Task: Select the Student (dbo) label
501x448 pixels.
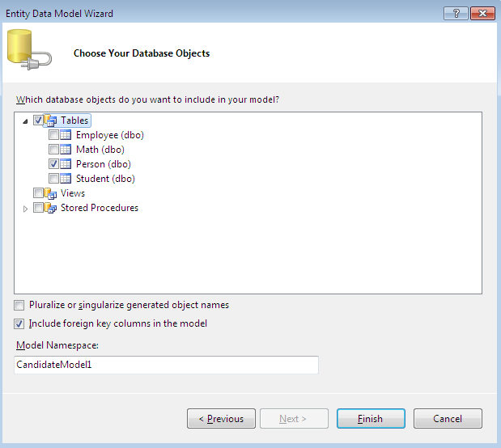Action: pyautogui.click(x=105, y=179)
